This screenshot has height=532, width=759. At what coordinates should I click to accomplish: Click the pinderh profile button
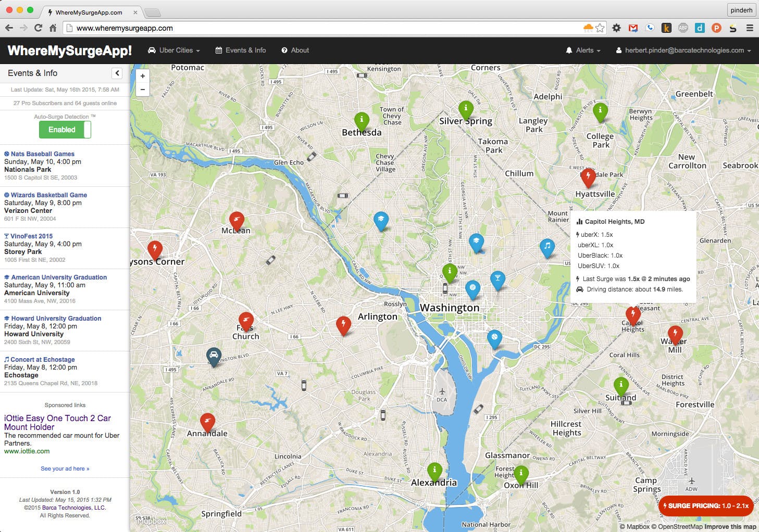741,10
